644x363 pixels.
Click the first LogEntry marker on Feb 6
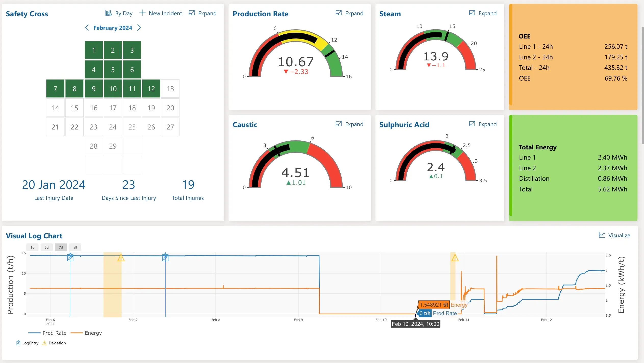70,257
